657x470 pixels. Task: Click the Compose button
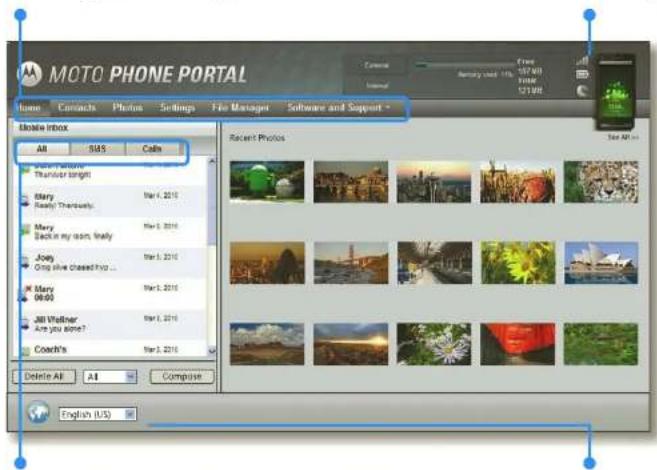(182, 377)
